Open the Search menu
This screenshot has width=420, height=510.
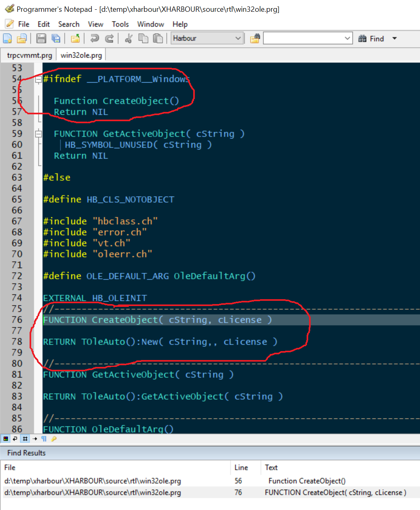pos(69,24)
